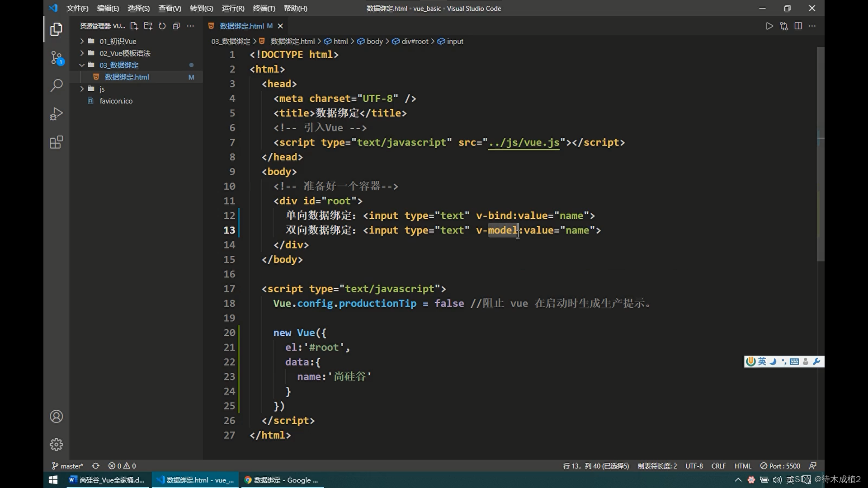
Task: Open the Accounts menu icon
Action: point(56,416)
